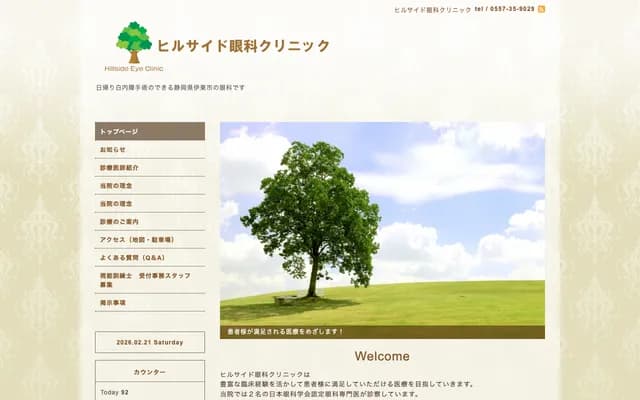Click the tel / 0557 phone number

tap(504, 9)
